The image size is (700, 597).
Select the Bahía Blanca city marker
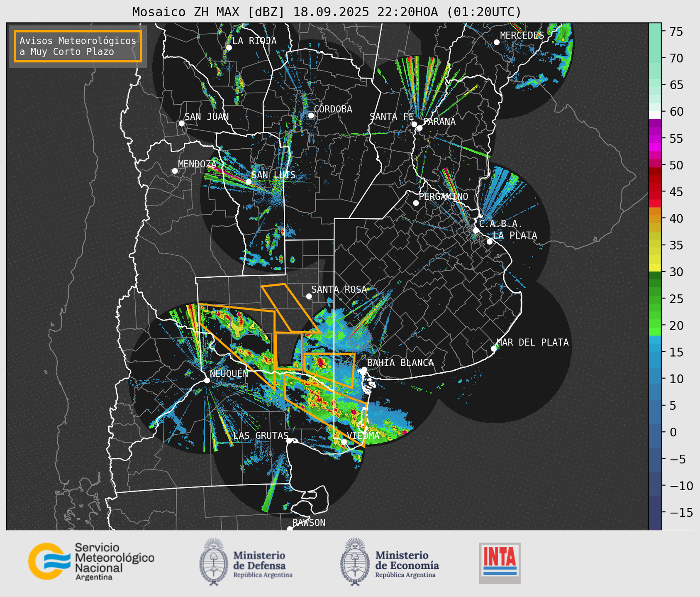tap(364, 369)
